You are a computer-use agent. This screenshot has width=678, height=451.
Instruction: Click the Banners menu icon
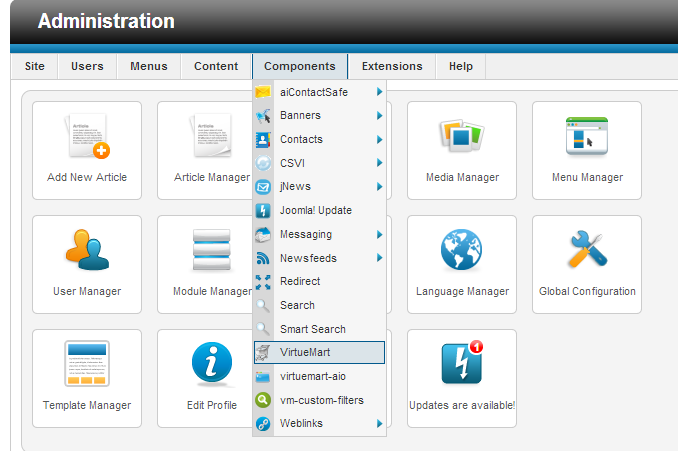pyautogui.click(x=263, y=115)
